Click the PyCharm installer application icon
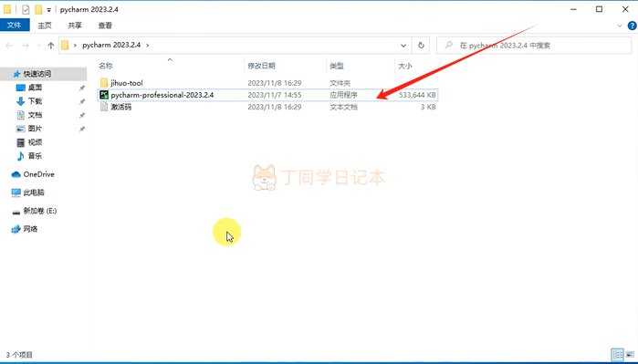 (104, 95)
